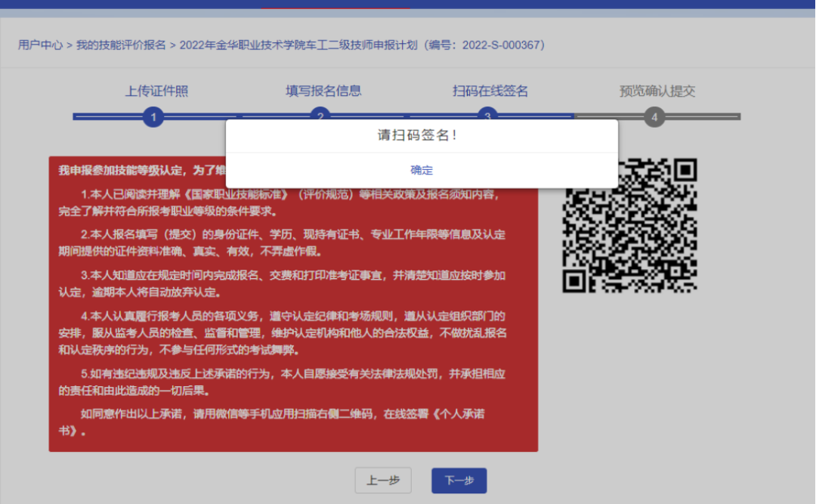Open the 用户中心 breadcrumb link
This screenshot has height=504, width=816.
(x=41, y=45)
